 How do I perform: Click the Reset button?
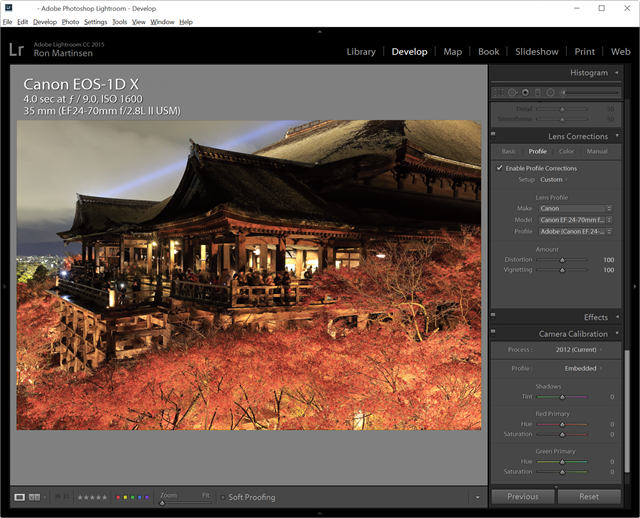tap(589, 496)
